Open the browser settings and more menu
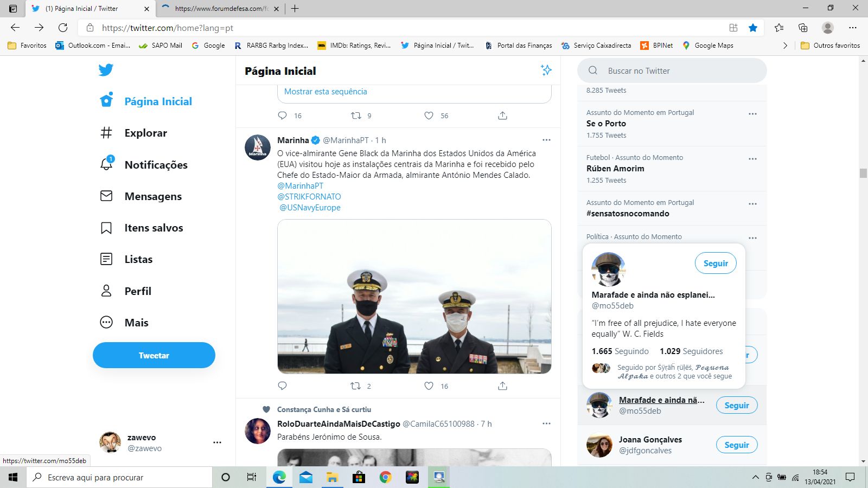 [853, 28]
